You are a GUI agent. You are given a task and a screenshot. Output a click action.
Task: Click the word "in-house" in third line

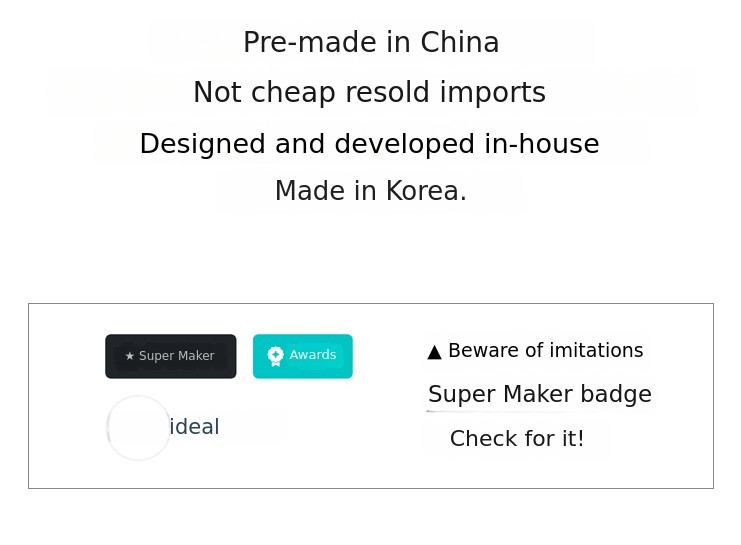[x=541, y=144]
